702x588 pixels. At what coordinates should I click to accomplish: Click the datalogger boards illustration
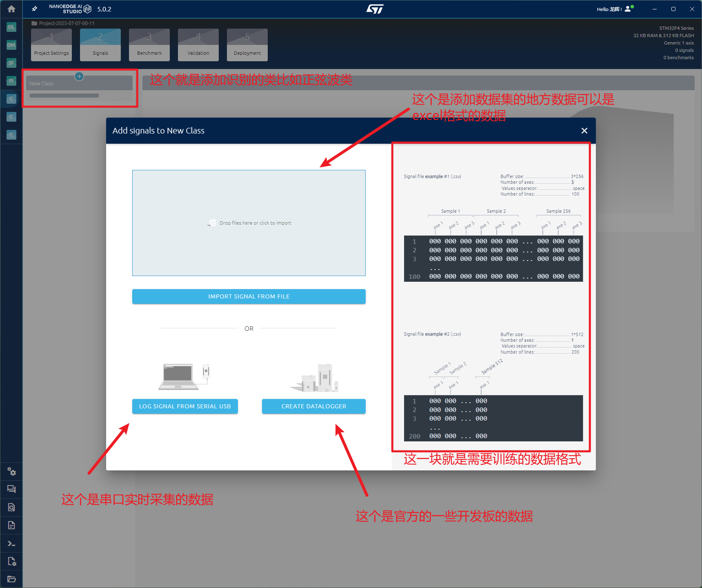coord(314,378)
